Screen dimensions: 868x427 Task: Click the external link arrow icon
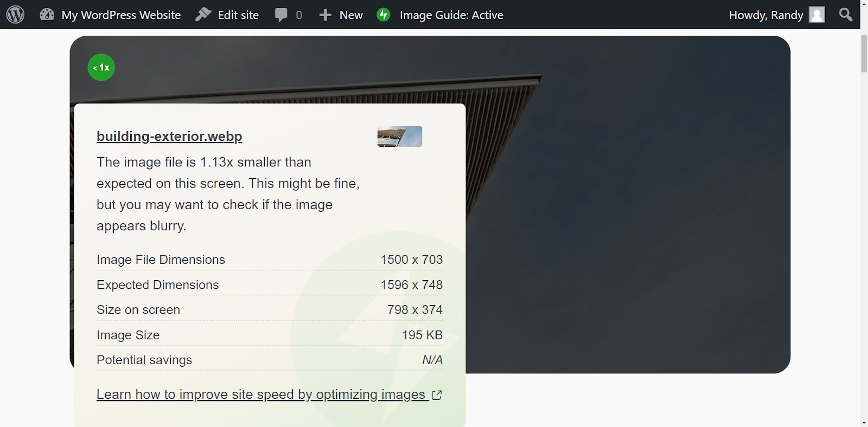pos(437,395)
